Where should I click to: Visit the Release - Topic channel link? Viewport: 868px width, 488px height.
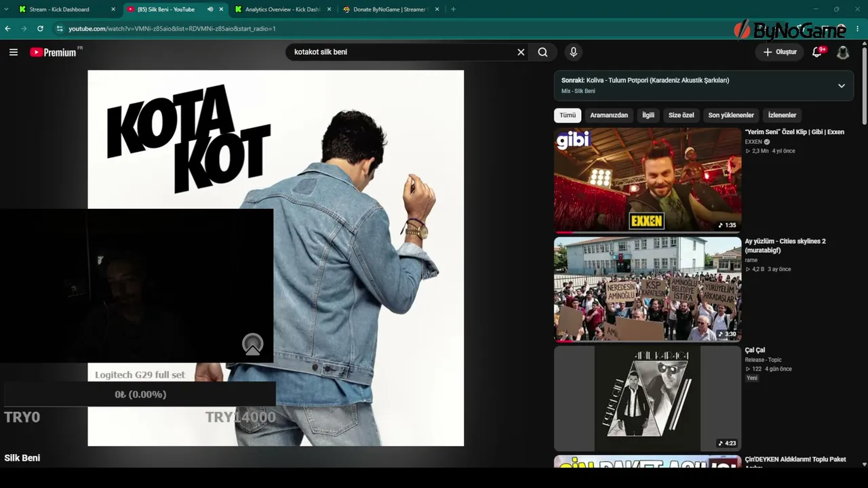coord(764,360)
